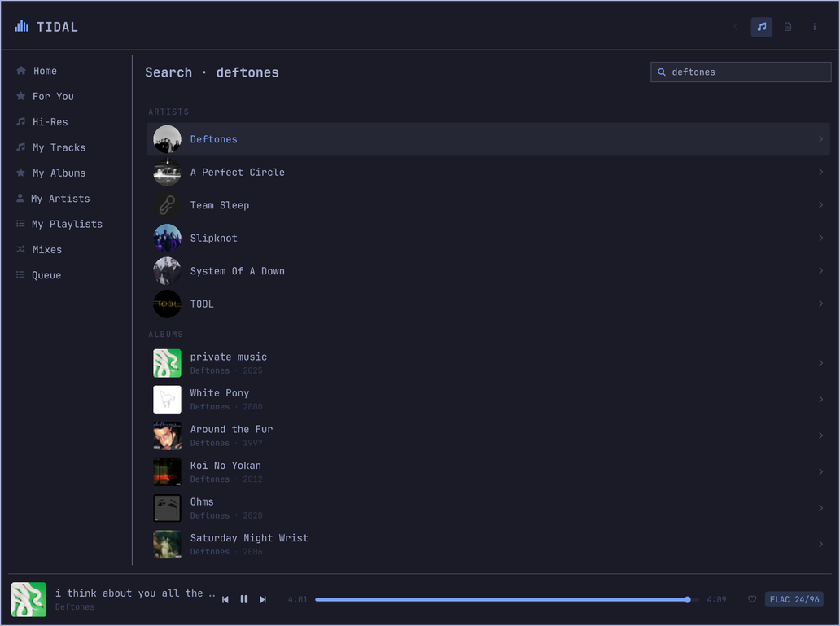Expand Team Sleep row chevron

tap(820, 205)
